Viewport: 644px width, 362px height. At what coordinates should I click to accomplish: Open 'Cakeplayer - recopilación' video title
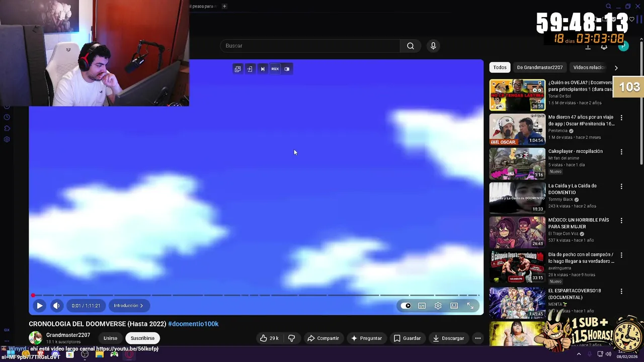(x=575, y=151)
